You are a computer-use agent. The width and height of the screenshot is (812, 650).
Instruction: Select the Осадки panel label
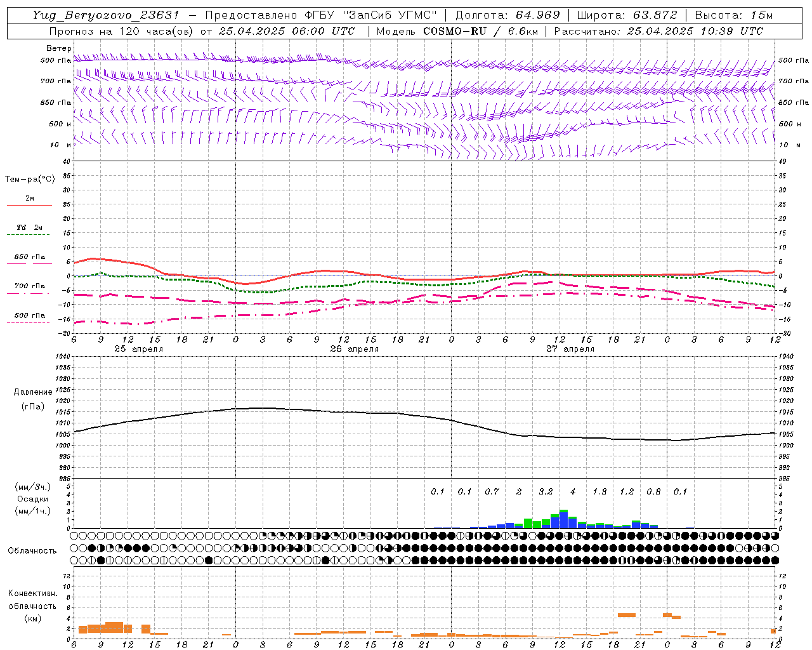click(32, 499)
